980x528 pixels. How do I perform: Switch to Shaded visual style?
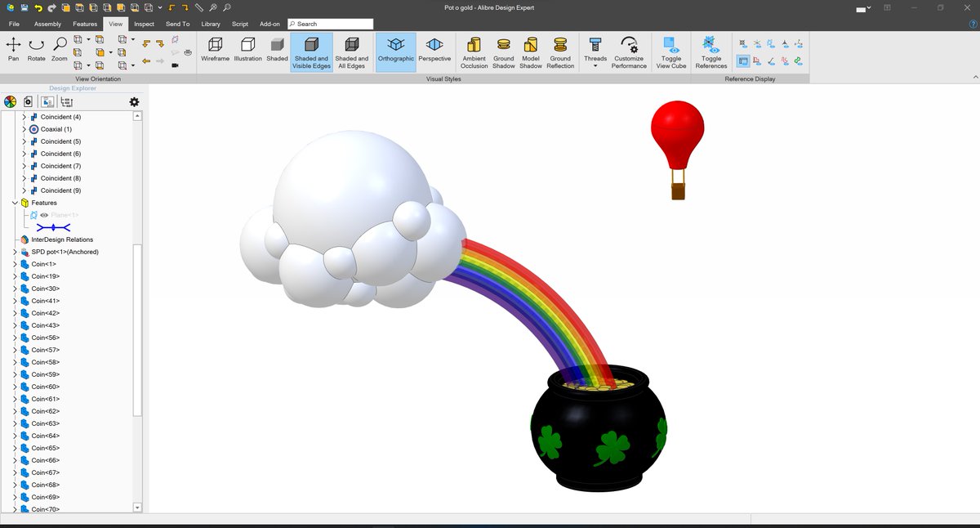coord(277,49)
